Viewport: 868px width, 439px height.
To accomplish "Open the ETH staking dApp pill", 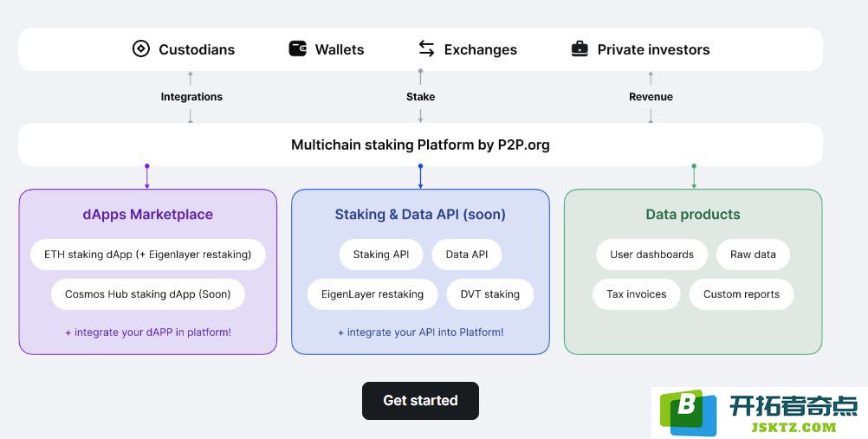I will (x=148, y=255).
